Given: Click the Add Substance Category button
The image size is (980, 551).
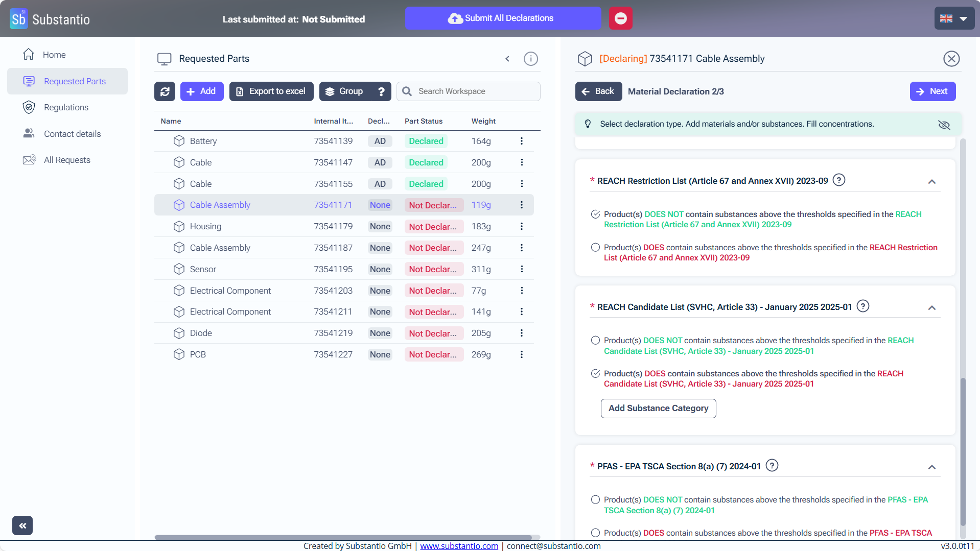Looking at the screenshot, I should (658, 409).
